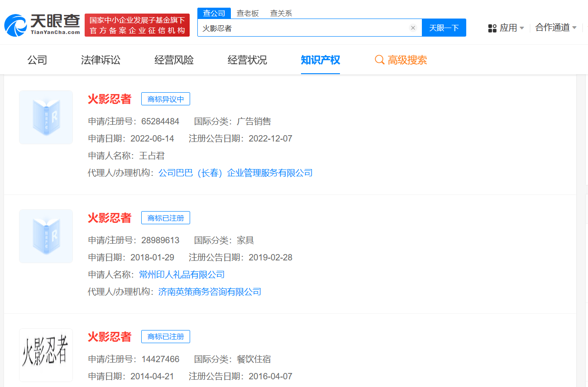Click the 应用 menu label
The height and width of the screenshot is (387, 588).
508,28
